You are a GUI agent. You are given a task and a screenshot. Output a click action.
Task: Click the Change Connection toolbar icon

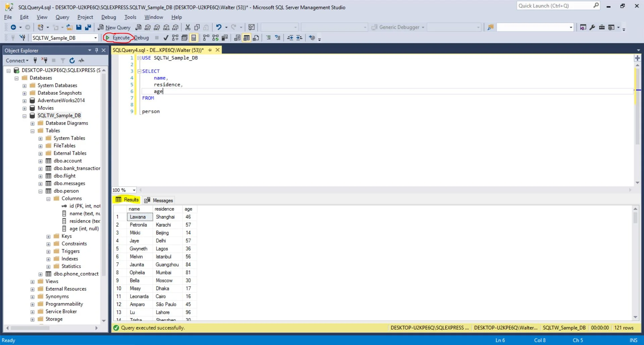(x=22, y=38)
